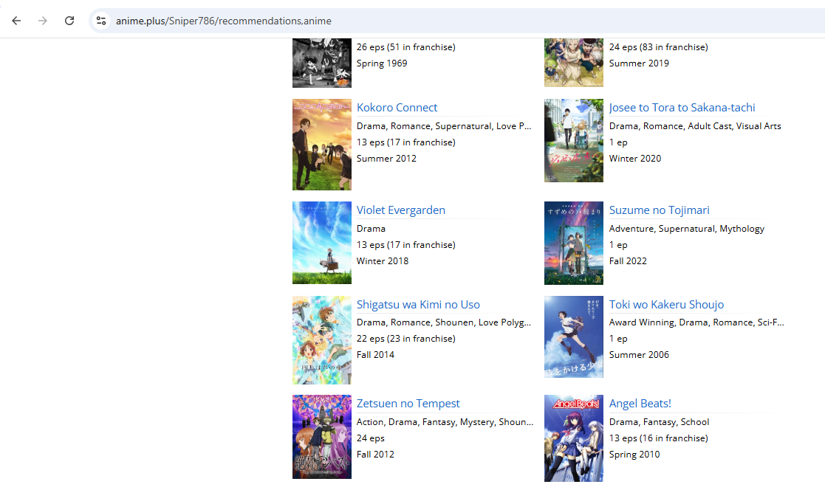Open the Josee to Tora to Sakana-tachi link

click(x=682, y=107)
